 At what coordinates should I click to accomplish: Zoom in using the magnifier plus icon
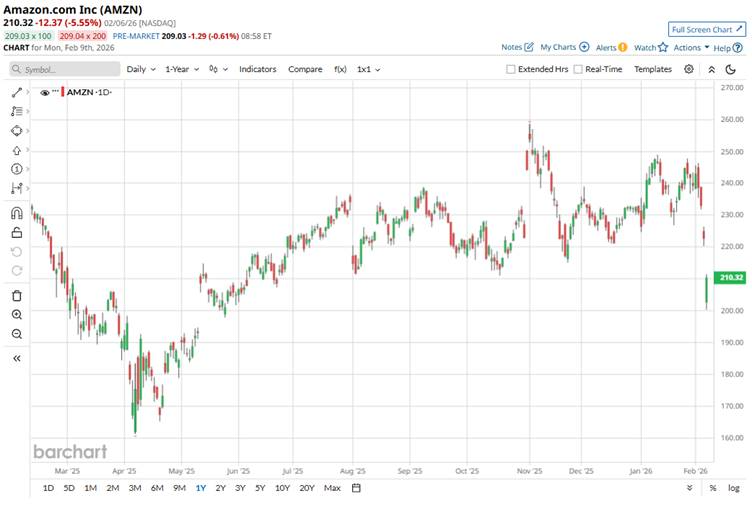[x=17, y=314]
